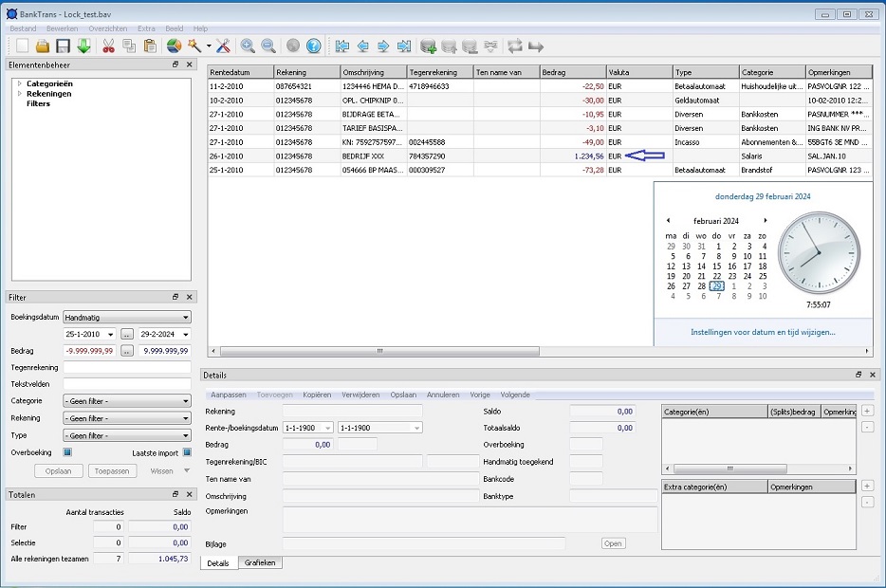Toggle the Overboeking checkbox

tap(68, 452)
